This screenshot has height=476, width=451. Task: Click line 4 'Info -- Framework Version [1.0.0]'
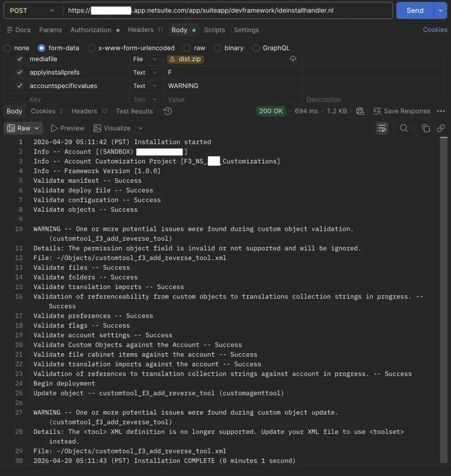point(97,171)
